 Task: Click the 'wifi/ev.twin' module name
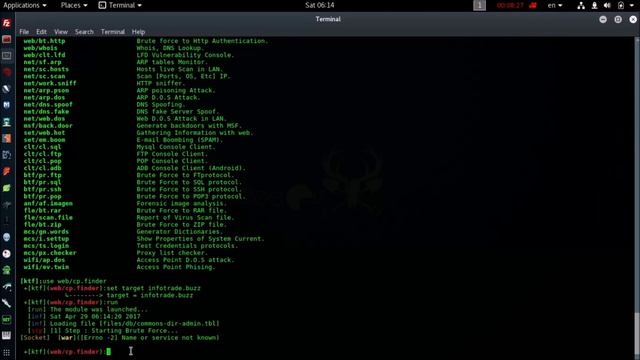(46, 267)
